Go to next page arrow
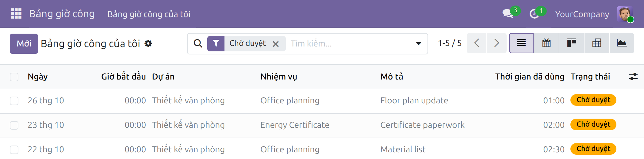 [x=496, y=43]
